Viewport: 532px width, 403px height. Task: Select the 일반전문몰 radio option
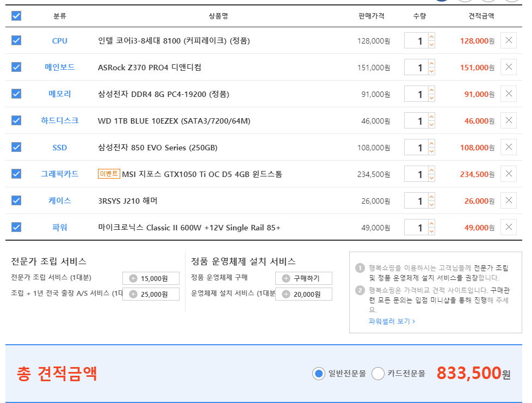[x=319, y=374]
